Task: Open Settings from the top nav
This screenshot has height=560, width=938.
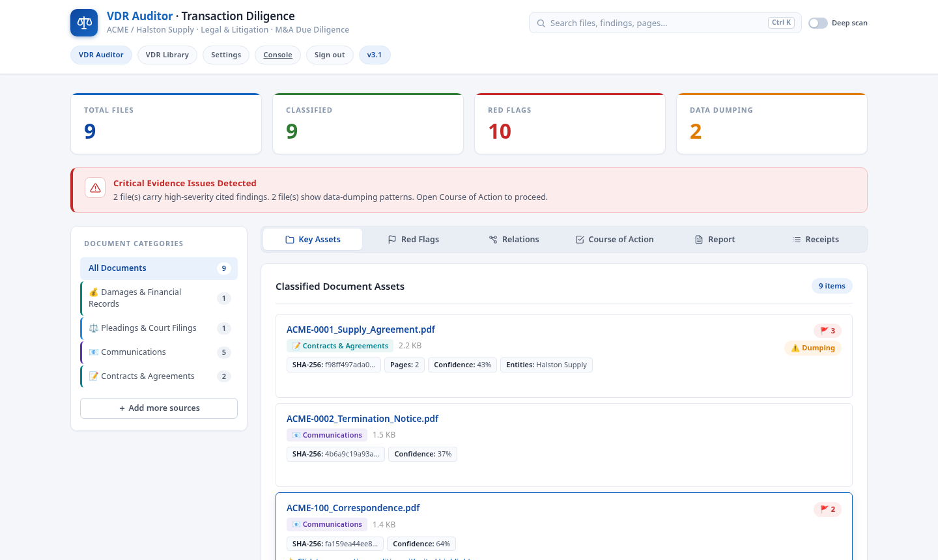Action: click(226, 55)
